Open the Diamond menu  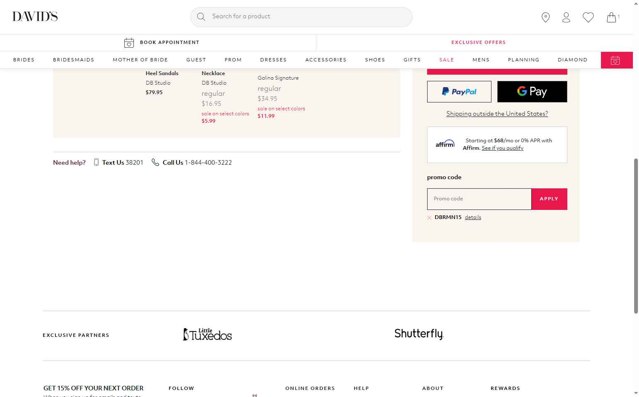(573, 60)
